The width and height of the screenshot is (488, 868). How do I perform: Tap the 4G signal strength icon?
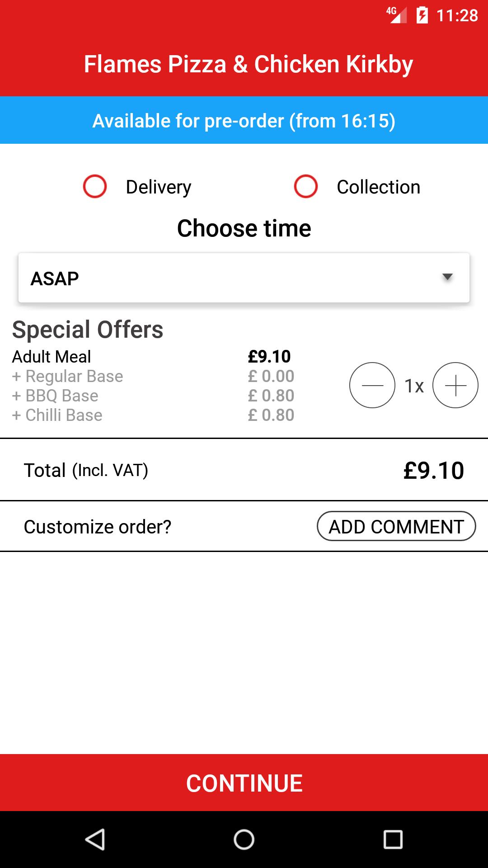coord(396,14)
